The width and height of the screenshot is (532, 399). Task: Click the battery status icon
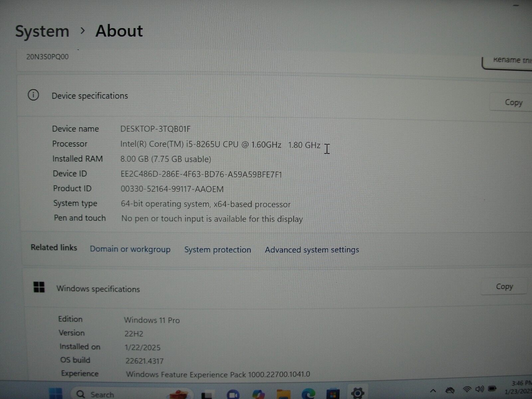[492, 389]
